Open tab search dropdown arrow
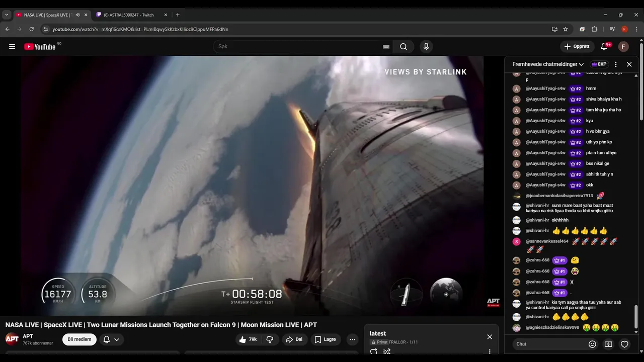This screenshot has width=644, height=362. (7, 15)
